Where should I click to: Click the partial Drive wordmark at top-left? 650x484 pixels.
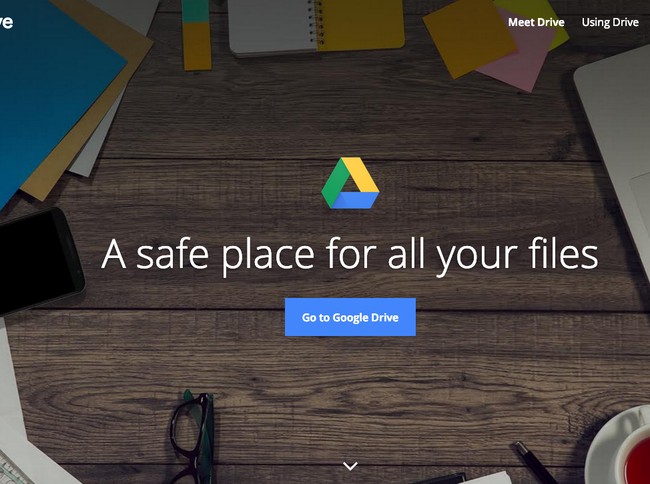6,22
